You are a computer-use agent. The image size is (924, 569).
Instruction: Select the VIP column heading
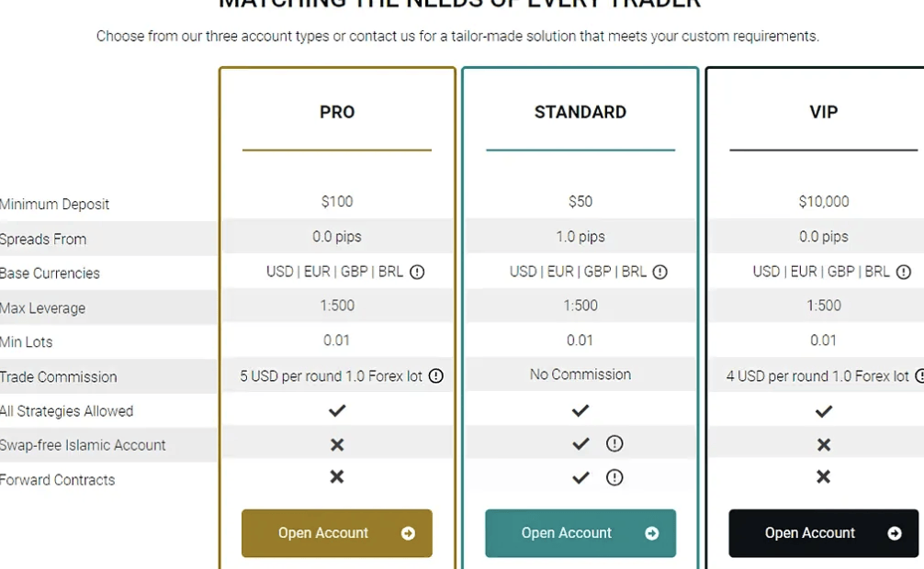click(x=824, y=112)
